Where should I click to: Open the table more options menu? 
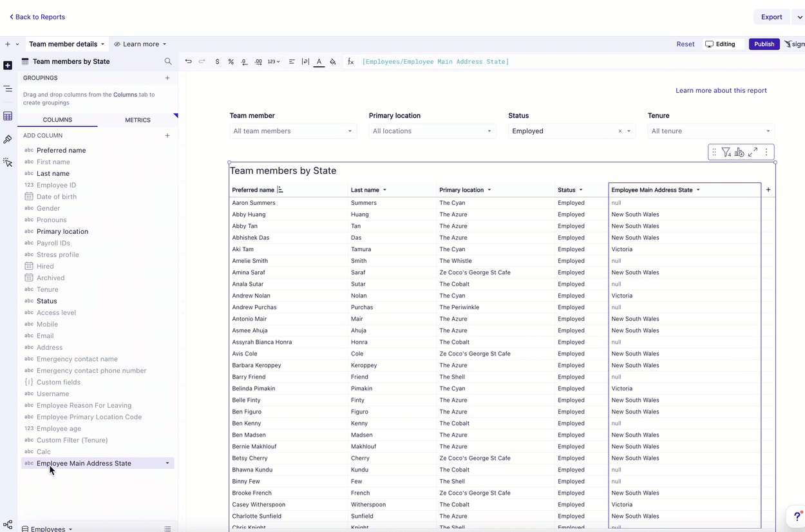pos(766,153)
